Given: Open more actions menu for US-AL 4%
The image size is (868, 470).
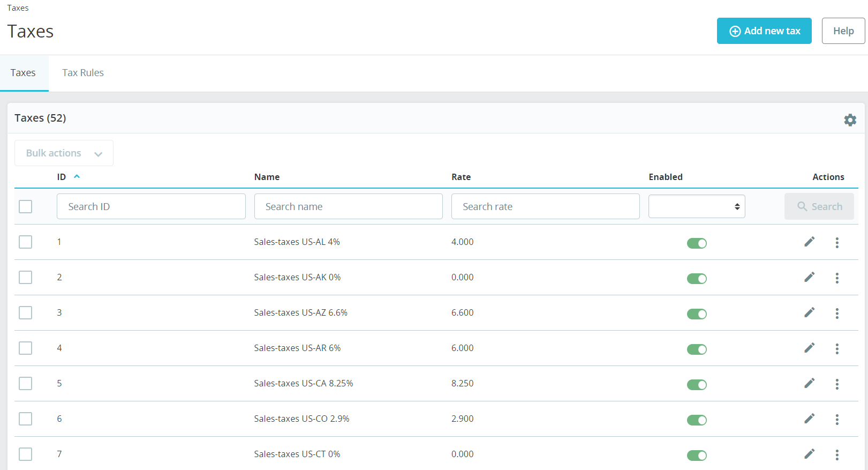Looking at the screenshot, I should [x=837, y=243].
